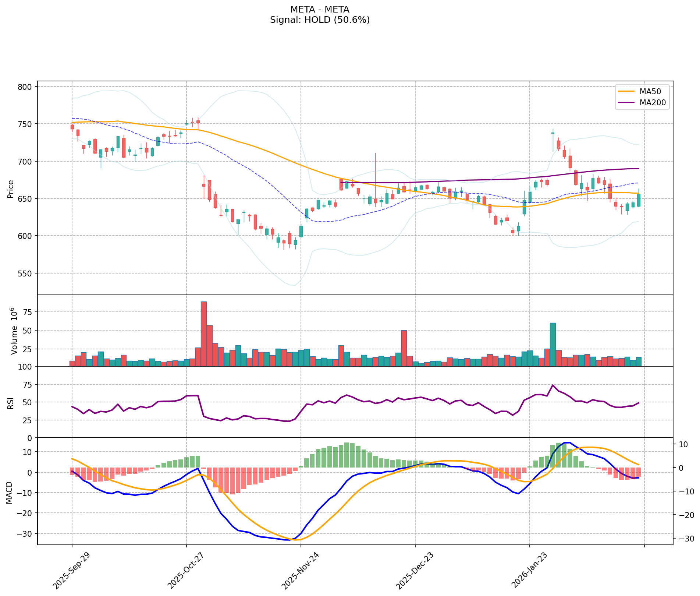Click the red December volume bar reaching 50
The height and width of the screenshot is (596, 700).
pos(404,348)
